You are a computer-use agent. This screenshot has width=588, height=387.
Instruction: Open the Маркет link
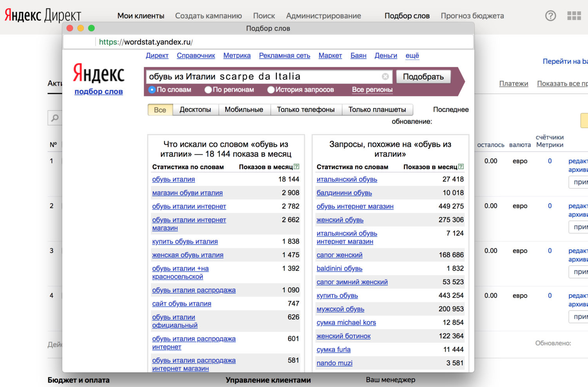click(x=330, y=56)
